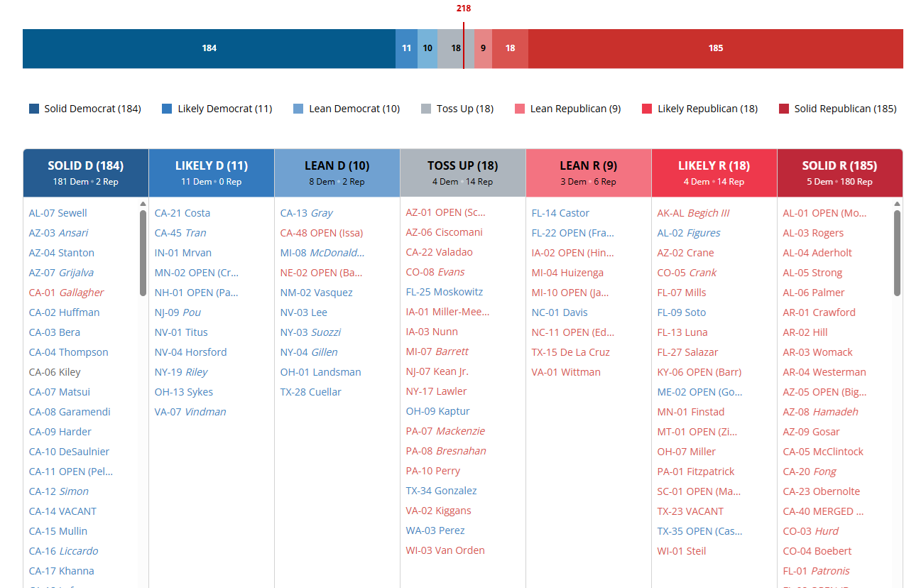Click the Toss Up legend swatch
This screenshot has height=588, width=921.
pos(426,109)
